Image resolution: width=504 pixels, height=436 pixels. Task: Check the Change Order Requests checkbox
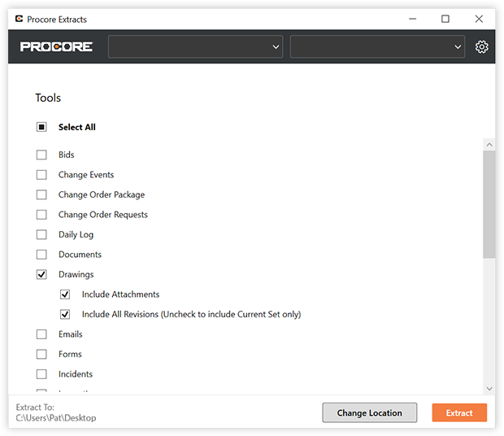point(41,215)
